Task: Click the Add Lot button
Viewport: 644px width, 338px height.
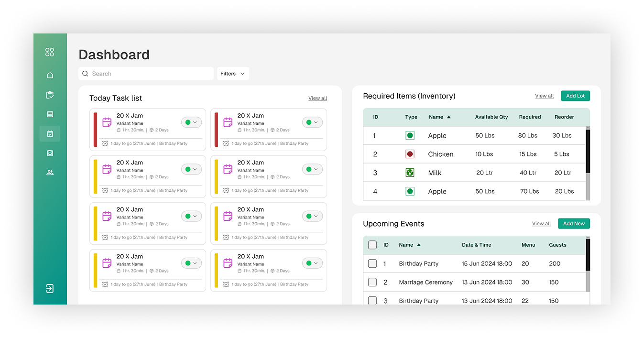Action: click(x=575, y=96)
